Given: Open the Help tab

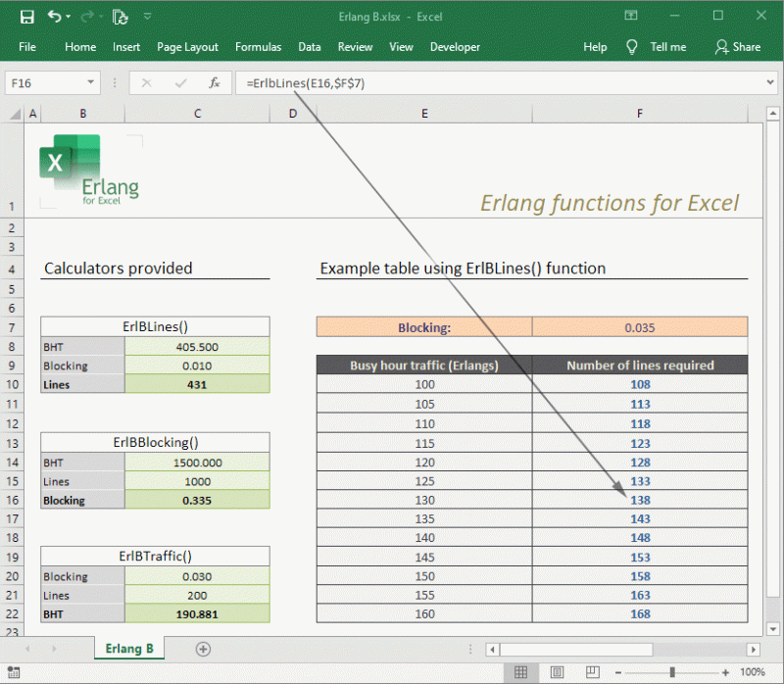Looking at the screenshot, I should click(595, 46).
